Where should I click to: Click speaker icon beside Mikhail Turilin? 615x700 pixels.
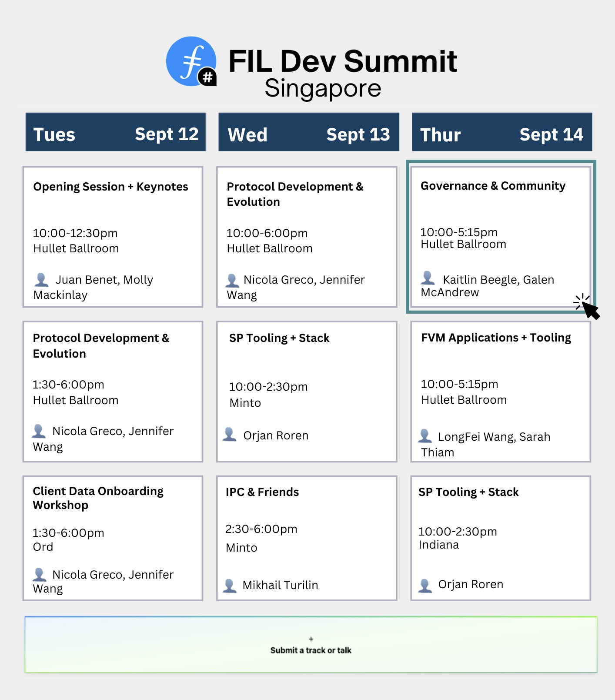pyautogui.click(x=230, y=586)
